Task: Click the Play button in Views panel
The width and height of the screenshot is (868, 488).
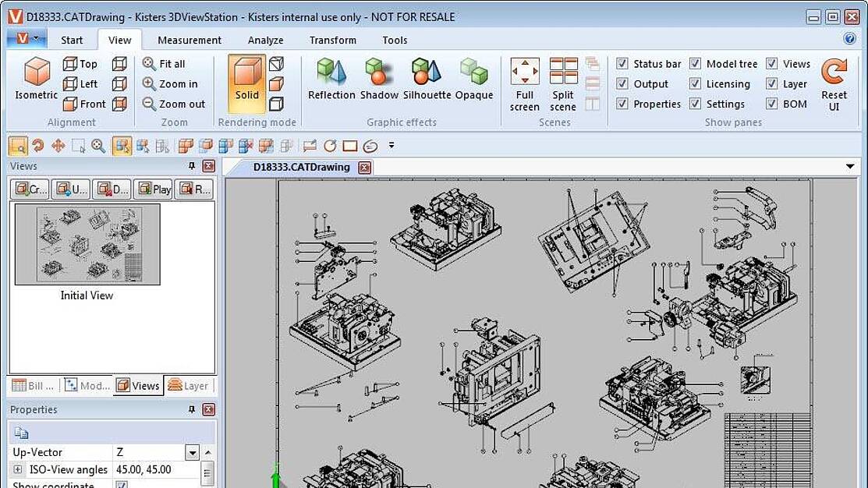Action: [153, 189]
